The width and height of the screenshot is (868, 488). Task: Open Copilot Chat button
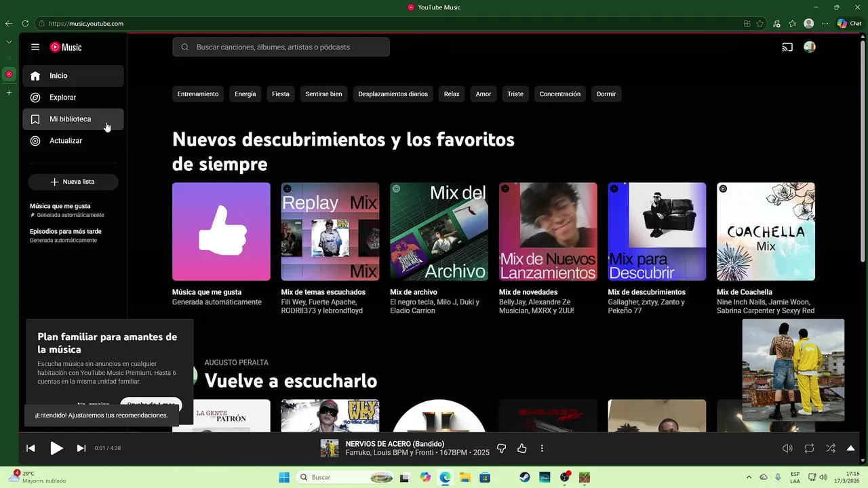pyautogui.click(x=849, y=24)
